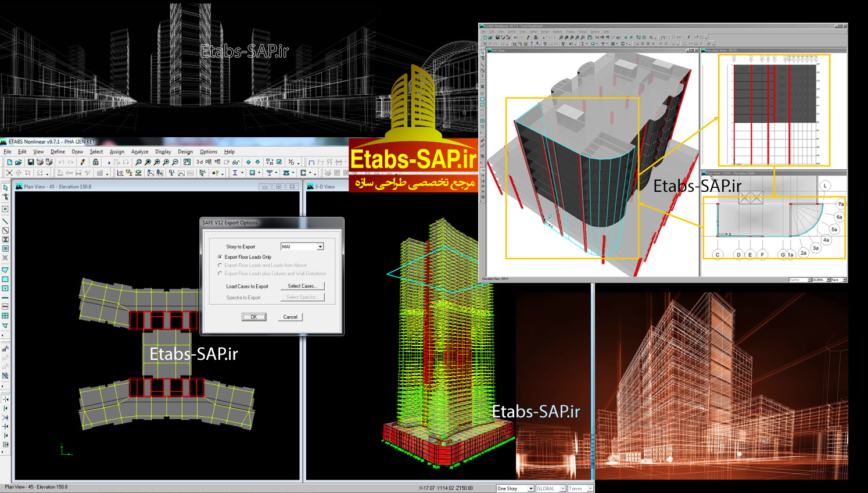This screenshot has height=493, width=868.
Task: Select Export Floor Loads and Loads from Above
Action: tap(220, 265)
